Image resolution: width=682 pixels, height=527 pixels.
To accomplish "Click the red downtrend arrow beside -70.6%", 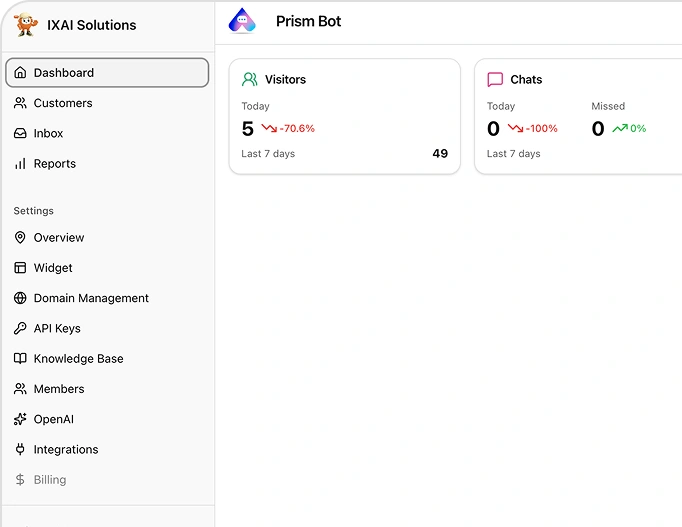I will click(269, 128).
